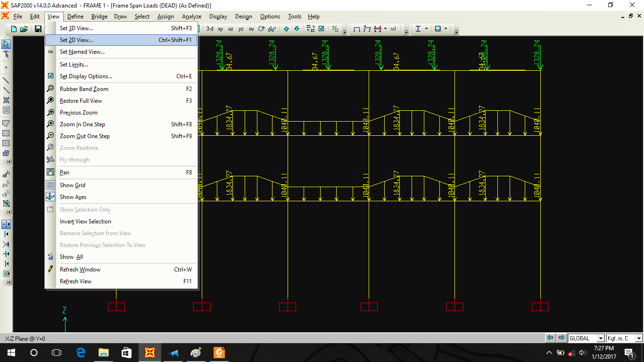Open the Analyze menu

pyautogui.click(x=191, y=16)
